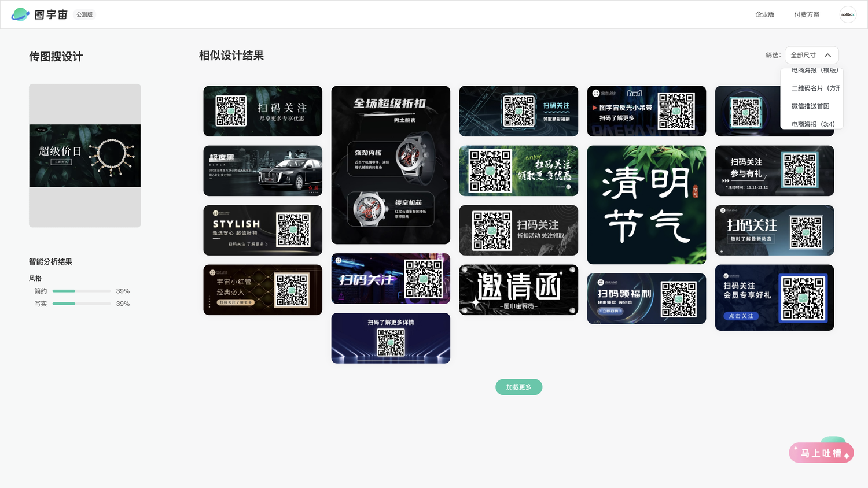The width and height of the screenshot is (868, 488).
Task: Open the 扫码关注 折扣活动 template
Action: click(x=518, y=230)
